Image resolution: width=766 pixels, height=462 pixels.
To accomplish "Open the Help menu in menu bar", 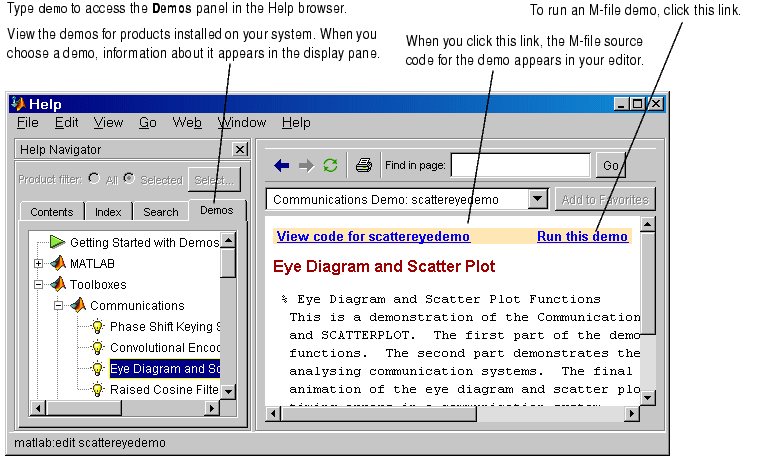I will tap(296, 123).
